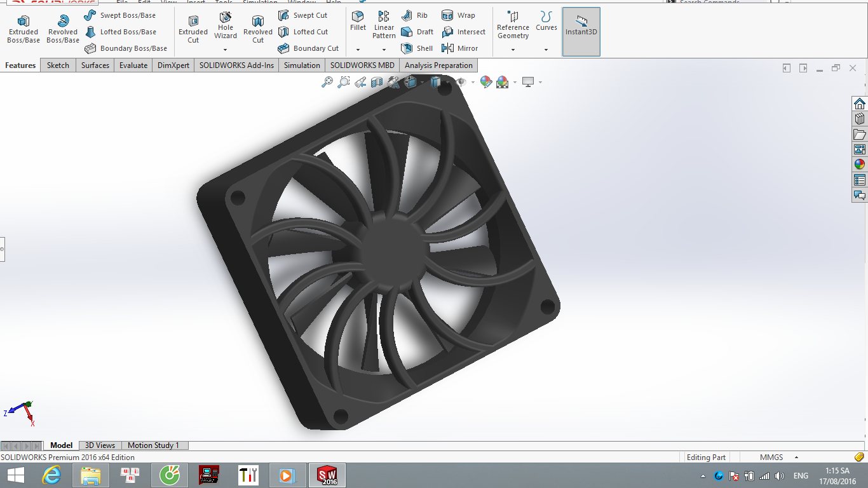Open Reference Geometry tool
This screenshot has width=868, height=488.
513,25
